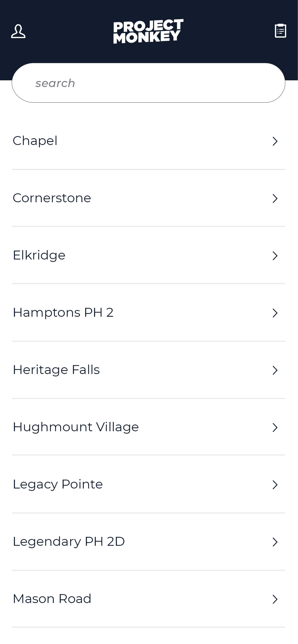
Task: Tap the Hamptons PH 2 chevron
Action: coord(275,313)
